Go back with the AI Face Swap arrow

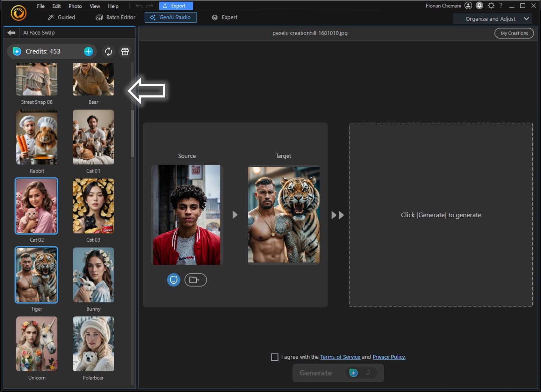[x=11, y=32]
